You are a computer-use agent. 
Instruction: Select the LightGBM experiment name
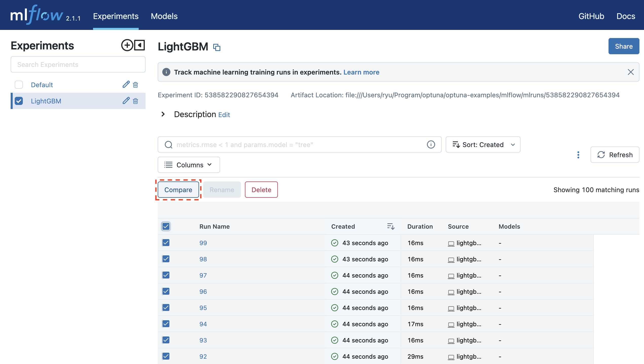tap(46, 101)
